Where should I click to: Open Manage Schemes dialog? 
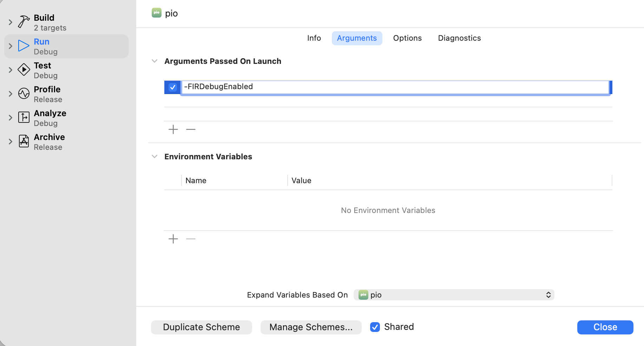[311, 327]
